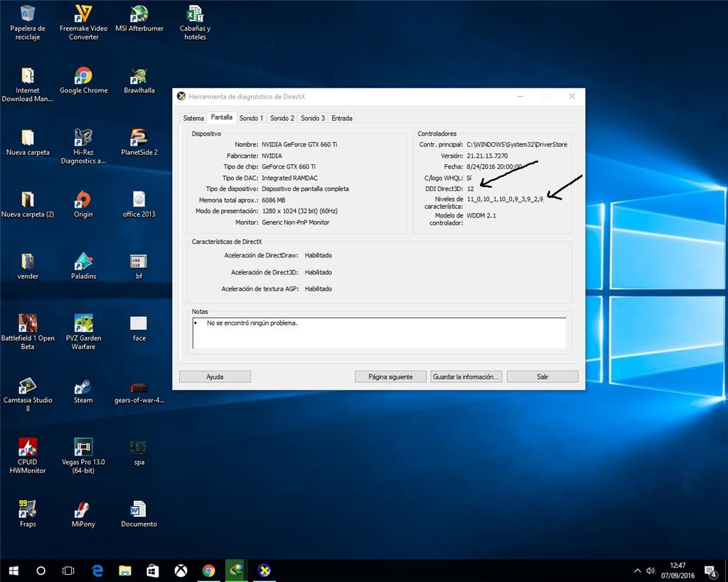The image size is (728, 582).
Task: Click the PlanetSide 2 desktop icon
Action: pos(139,143)
